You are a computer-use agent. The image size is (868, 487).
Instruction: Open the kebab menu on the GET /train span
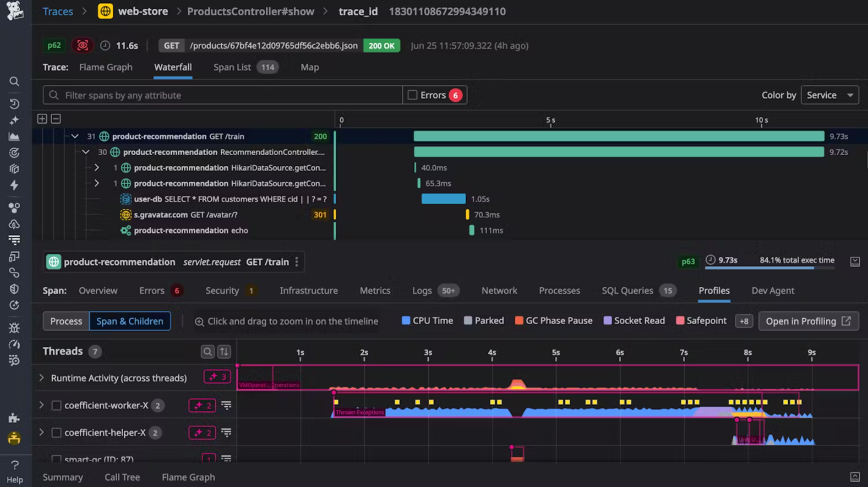tap(297, 262)
